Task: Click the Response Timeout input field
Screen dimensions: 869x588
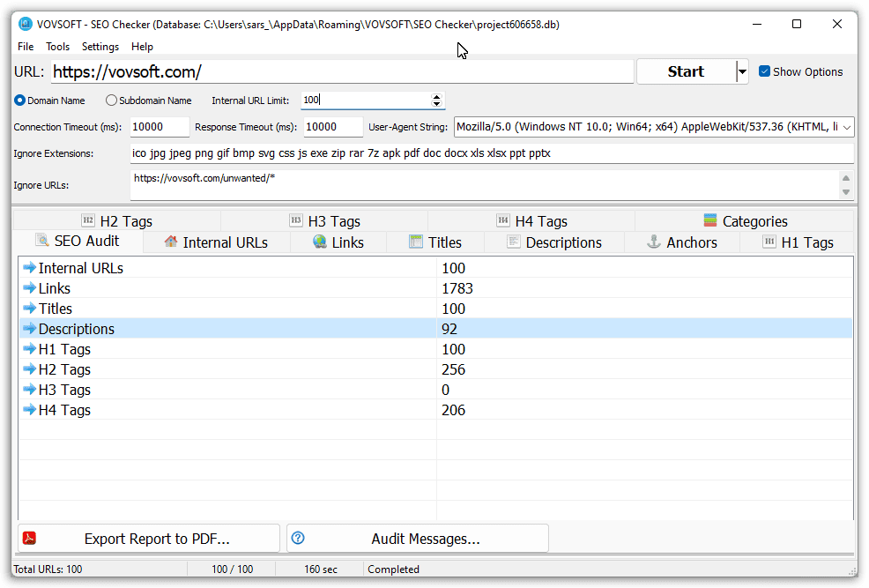Action: tap(333, 127)
